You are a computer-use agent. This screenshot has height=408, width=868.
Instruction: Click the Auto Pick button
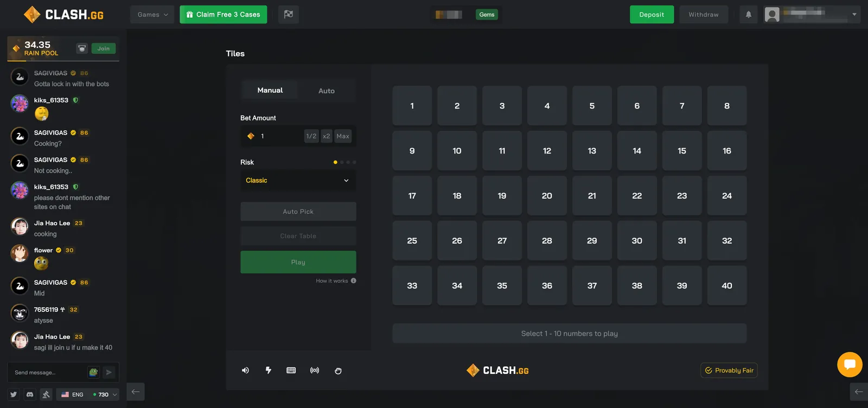[298, 212]
